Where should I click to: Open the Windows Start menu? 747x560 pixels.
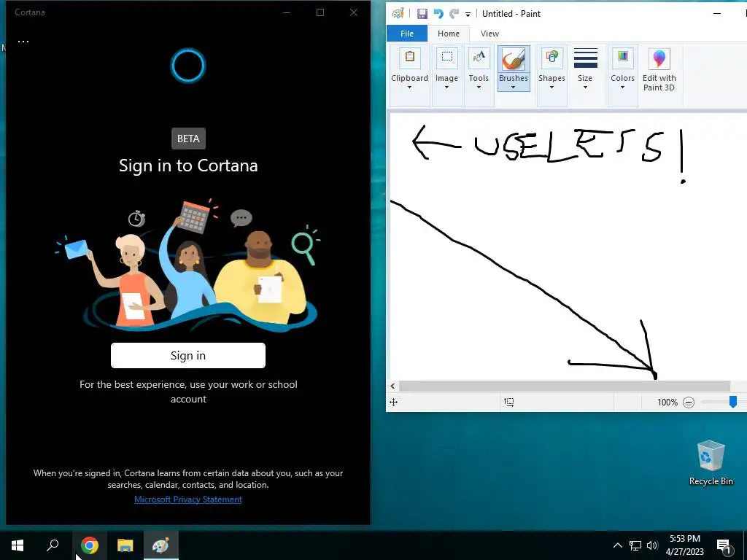(18, 545)
